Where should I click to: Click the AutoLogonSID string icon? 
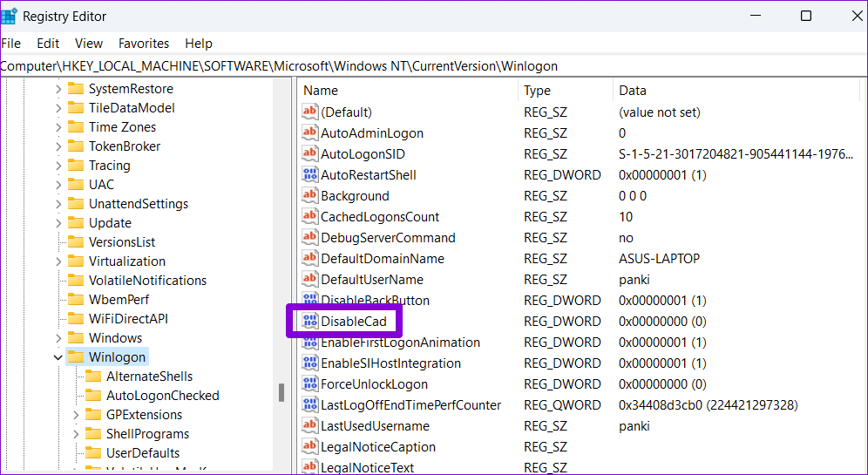310,154
